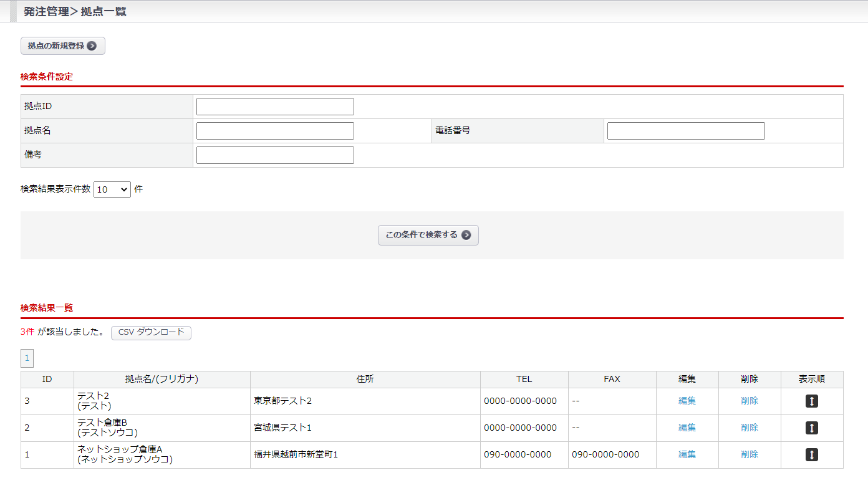Edit the テスト倉庫B entry

(687, 428)
